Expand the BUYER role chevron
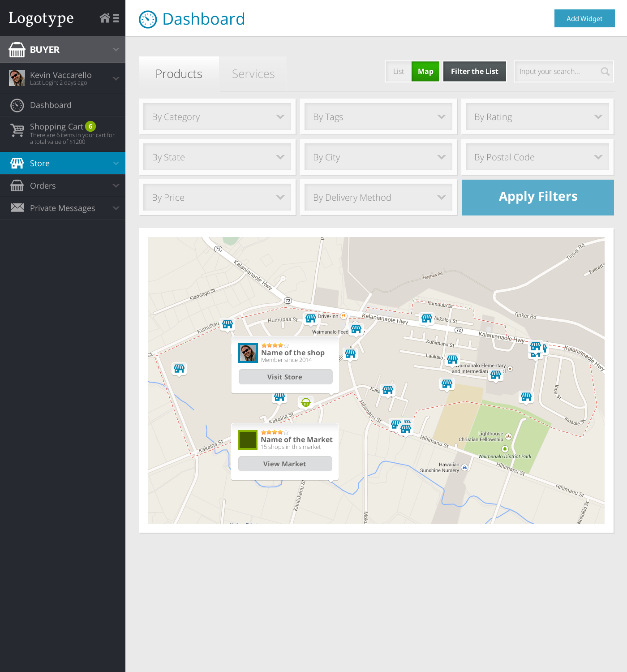 [116, 49]
